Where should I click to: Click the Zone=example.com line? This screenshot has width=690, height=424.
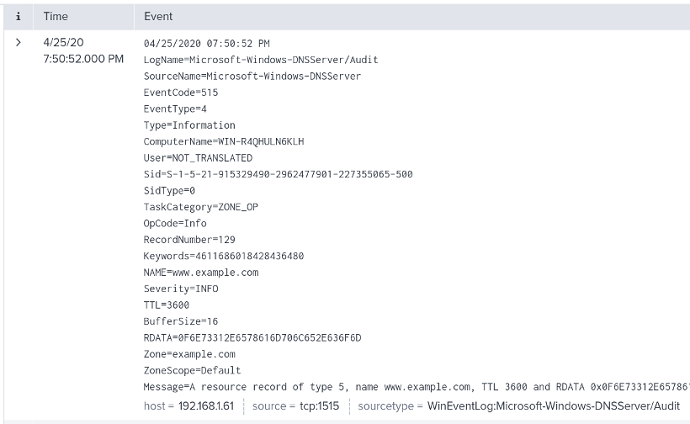pos(190,353)
